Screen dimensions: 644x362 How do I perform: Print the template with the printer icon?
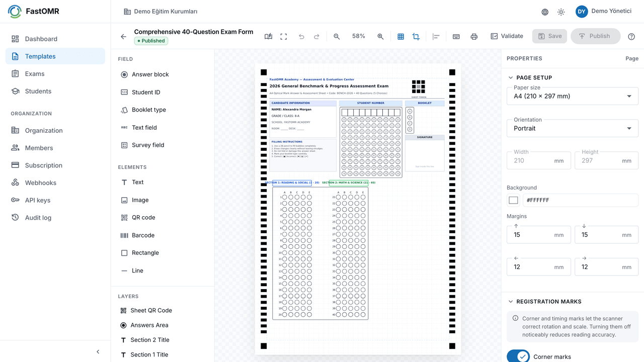(x=473, y=36)
